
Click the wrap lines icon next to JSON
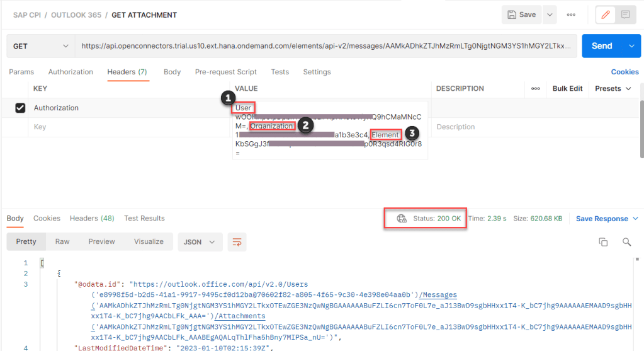pyautogui.click(x=237, y=241)
